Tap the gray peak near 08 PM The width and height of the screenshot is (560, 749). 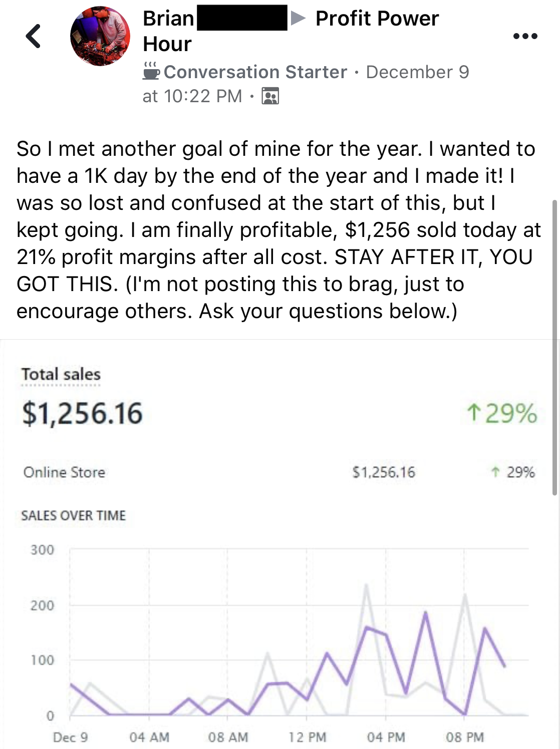(x=465, y=595)
